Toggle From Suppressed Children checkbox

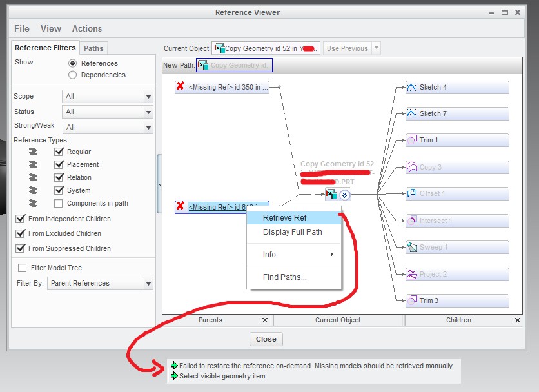tap(21, 248)
